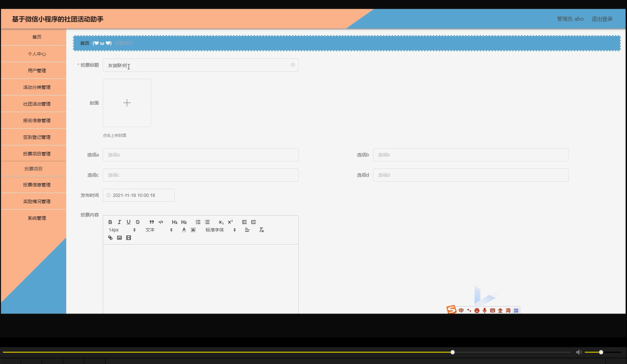Viewport: 627px width, 364px height.
Task: Open 活动分类管理 in sidebar
Action: point(34,87)
